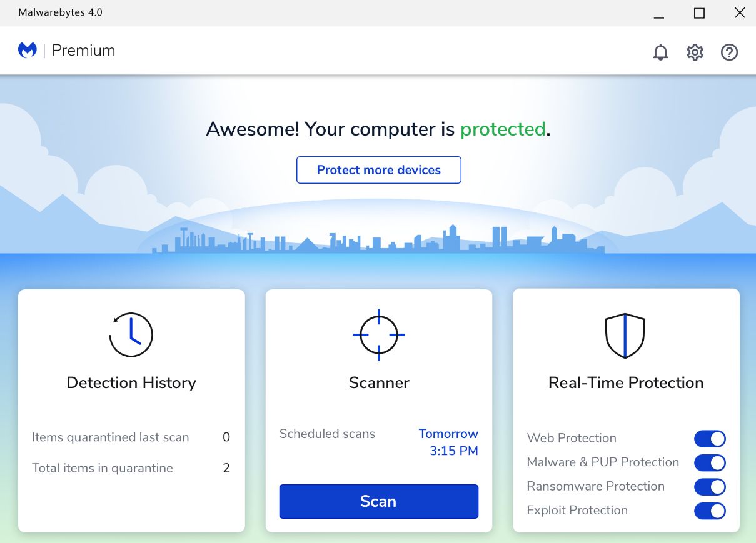Click the Ransomware Protection label
Viewport: 756px width, 543px height.
(596, 486)
